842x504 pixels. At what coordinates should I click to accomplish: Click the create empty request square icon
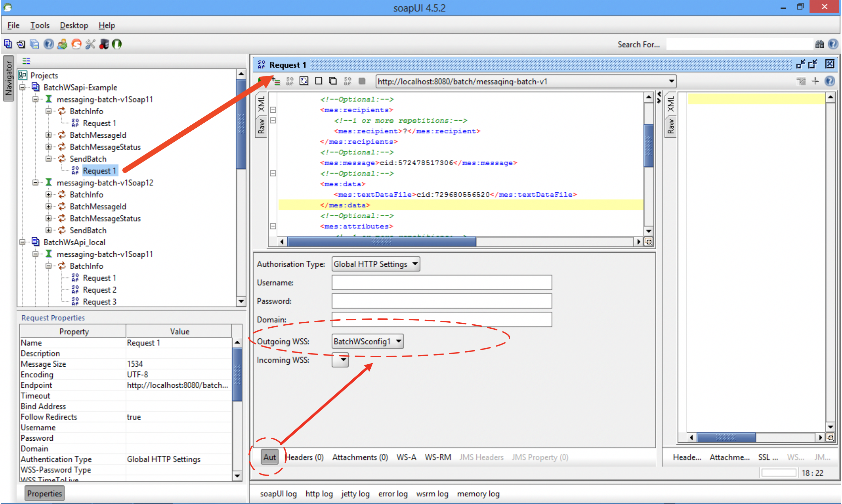pos(318,81)
